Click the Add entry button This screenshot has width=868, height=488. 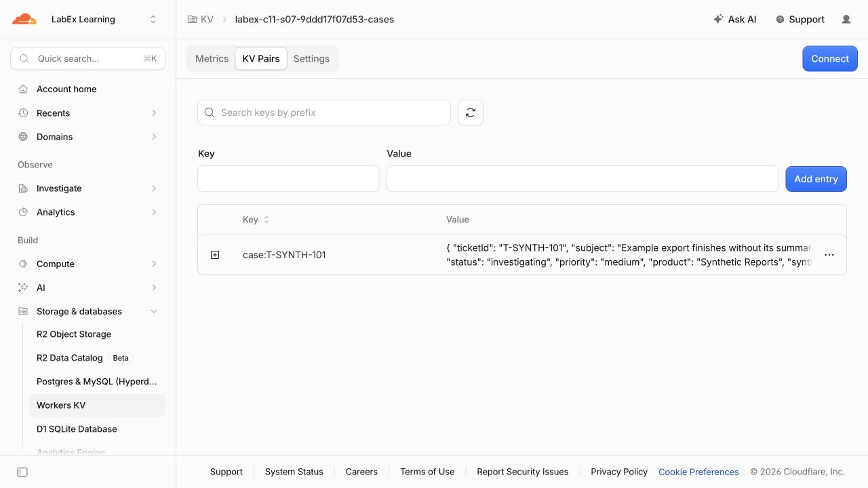816,179
